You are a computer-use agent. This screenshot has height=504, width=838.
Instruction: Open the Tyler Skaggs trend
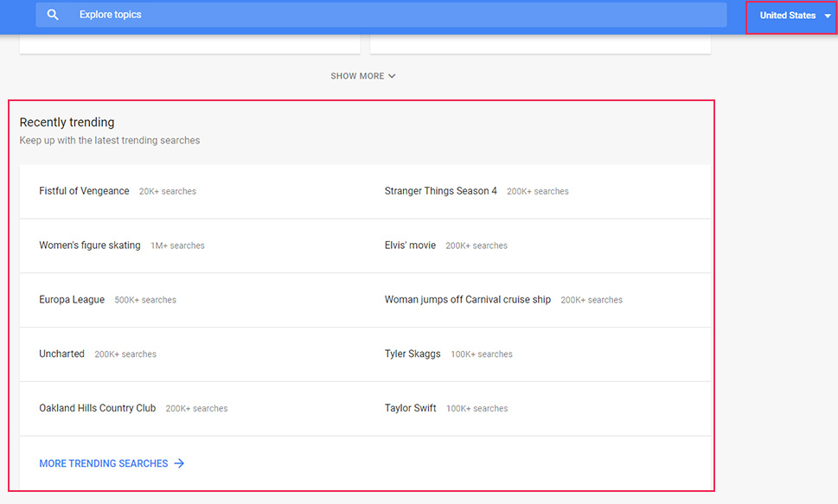[413, 354]
